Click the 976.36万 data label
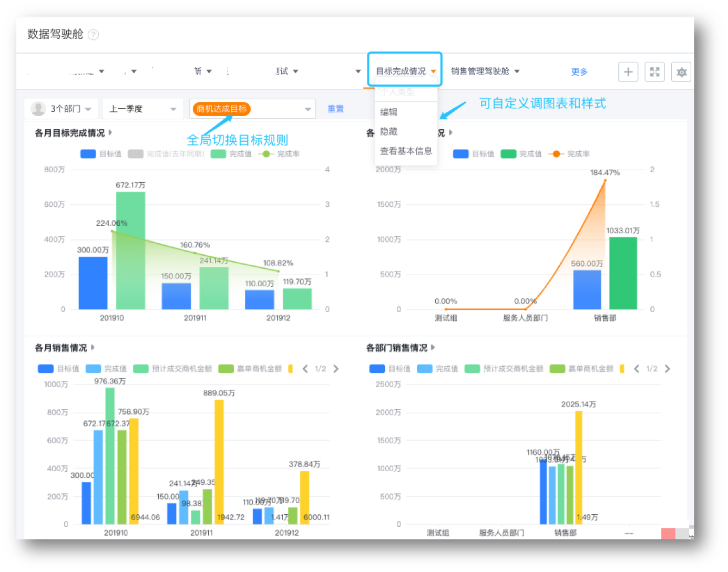Screen dimensions: 728x572 click(110, 381)
